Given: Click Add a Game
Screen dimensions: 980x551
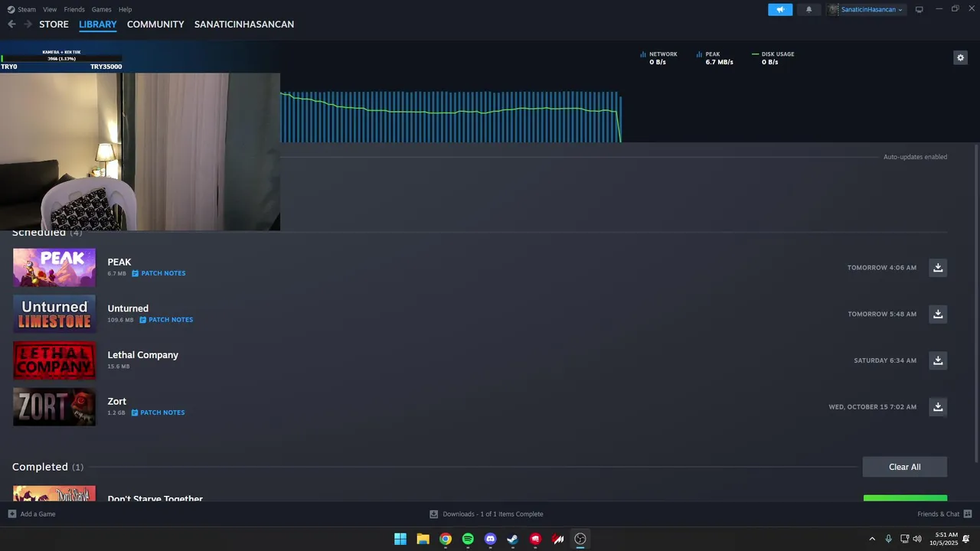Looking at the screenshot, I should click(x=38, y=514).
